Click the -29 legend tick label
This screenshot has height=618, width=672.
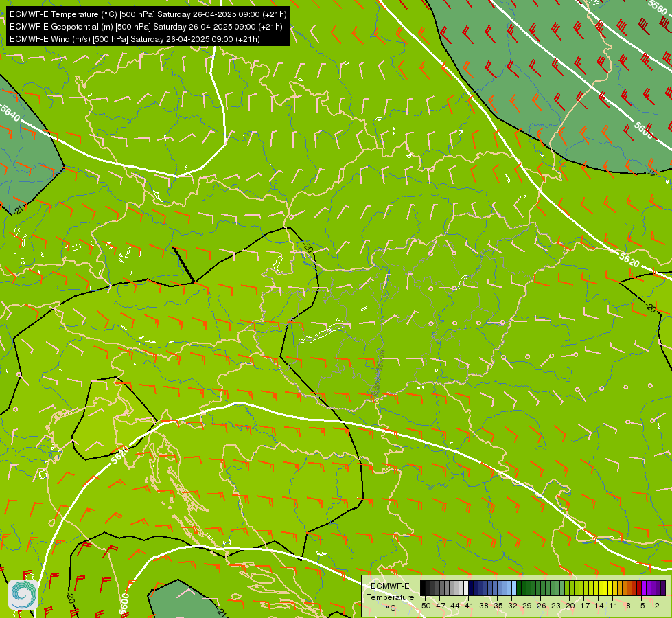click(x=526, y=606)
